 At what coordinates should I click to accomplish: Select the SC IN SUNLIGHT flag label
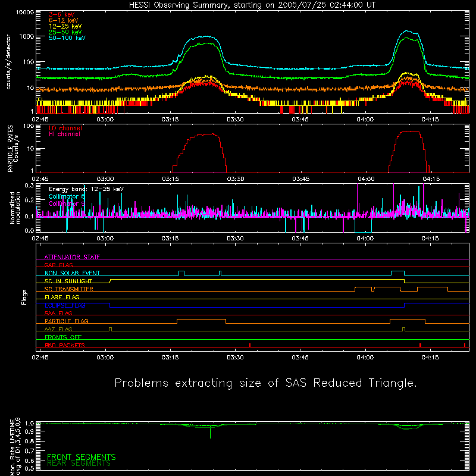coord(68,281)
